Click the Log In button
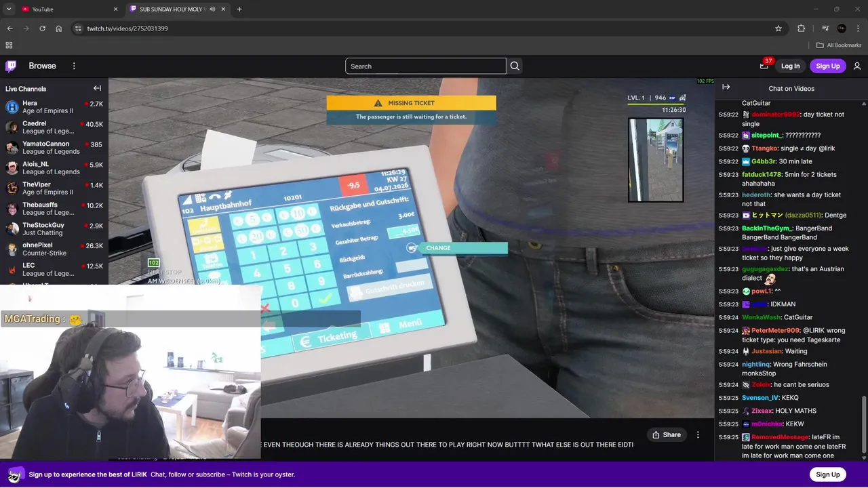 click(791, 66)
